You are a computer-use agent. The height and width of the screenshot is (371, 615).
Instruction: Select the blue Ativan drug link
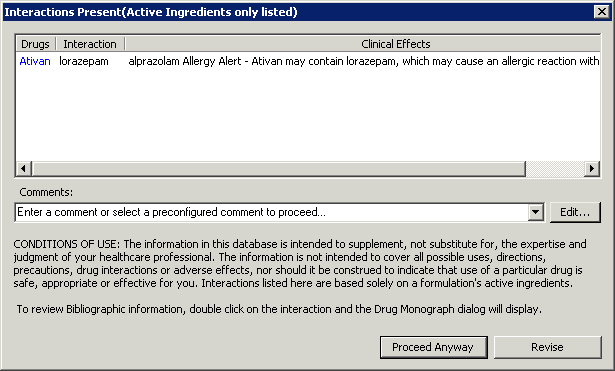35,61
